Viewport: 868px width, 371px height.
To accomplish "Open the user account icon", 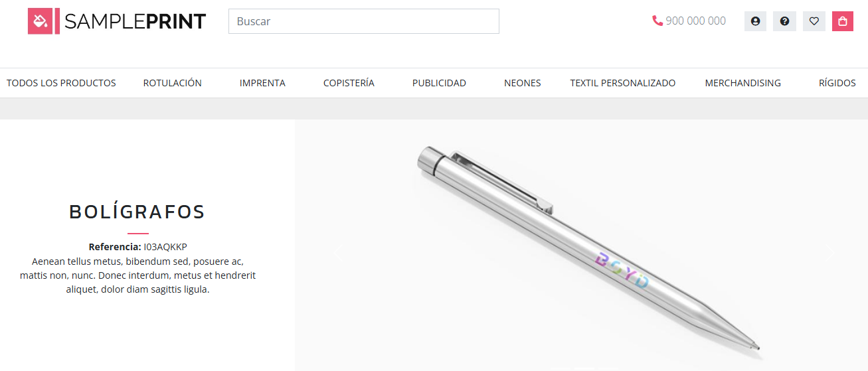I will click(x=755, y=21).
